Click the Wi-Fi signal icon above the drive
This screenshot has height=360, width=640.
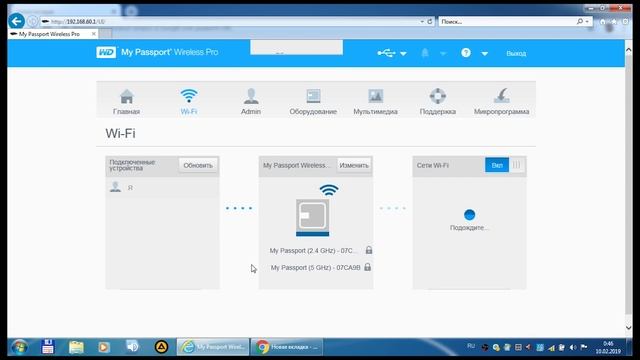click(329, 190)
